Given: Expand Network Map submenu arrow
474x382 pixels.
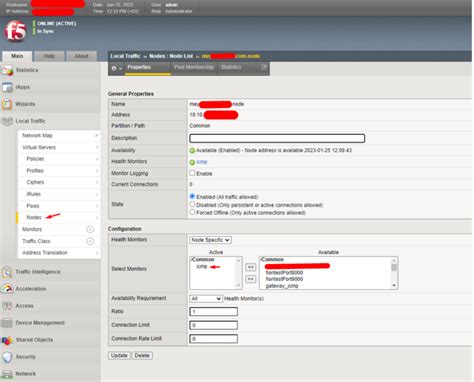Looking at the screenshot, I should [x=97, y=135].
